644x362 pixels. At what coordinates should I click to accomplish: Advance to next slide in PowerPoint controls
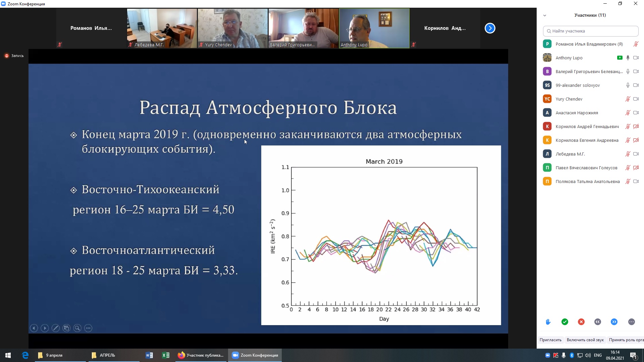pyautogui.click(x=45, y=328)
